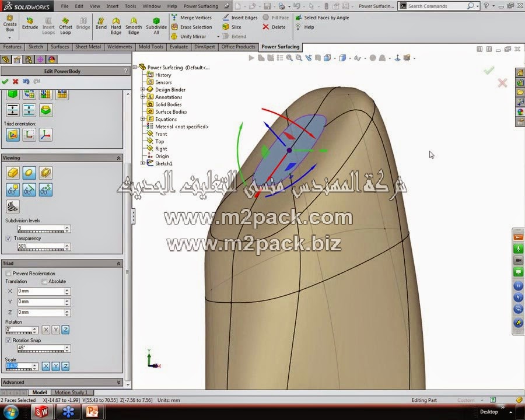This screenshot has height=420, width=525.
Task: Select third Triad orientation axis icon
Action: [45, 135]
